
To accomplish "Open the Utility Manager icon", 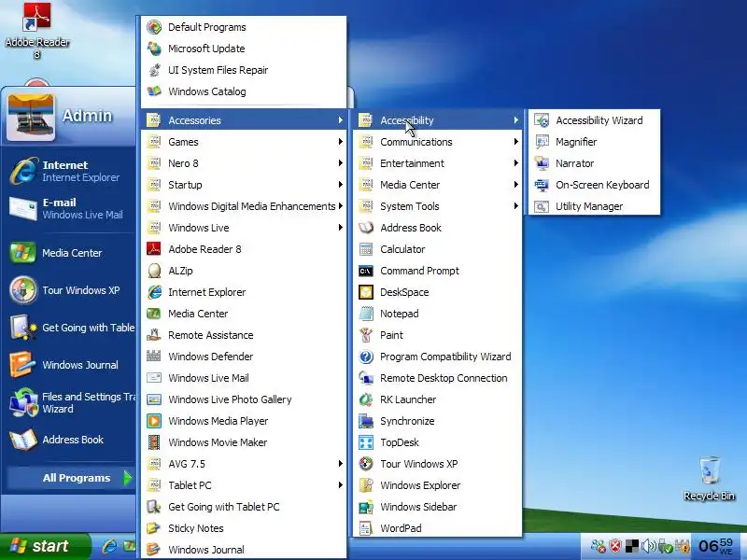I will (x=542, y=206).
